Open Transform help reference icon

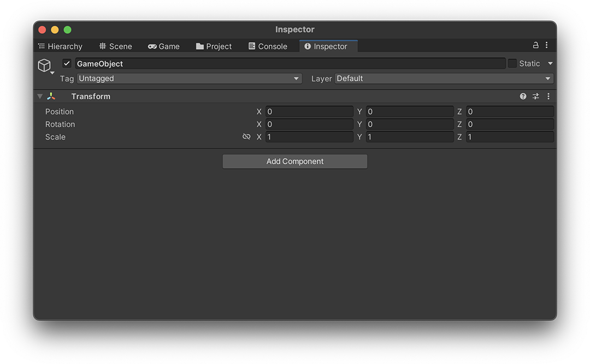(523, 97)
